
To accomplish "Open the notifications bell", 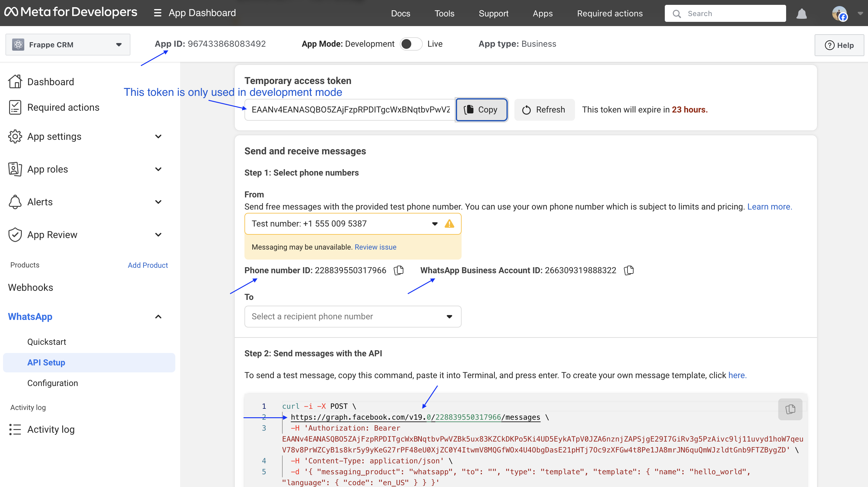I will coord(801,14).
